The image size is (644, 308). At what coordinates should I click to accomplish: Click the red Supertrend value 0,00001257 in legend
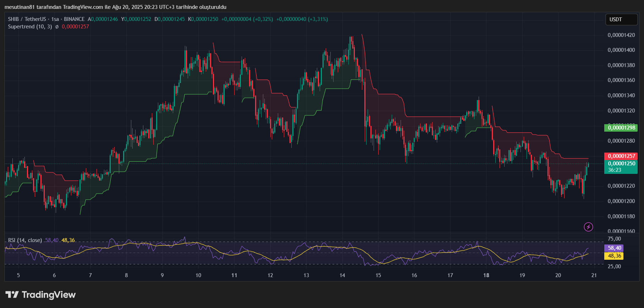(75, 27)
